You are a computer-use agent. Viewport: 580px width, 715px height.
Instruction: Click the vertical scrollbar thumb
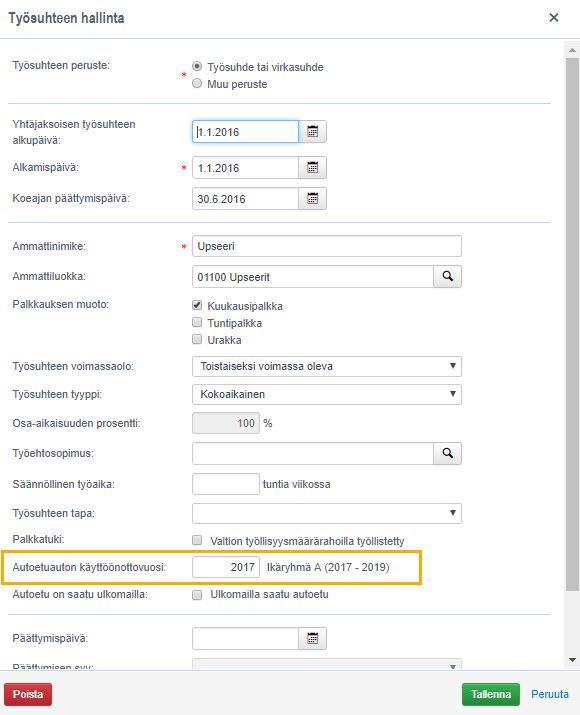coord(572,324)
